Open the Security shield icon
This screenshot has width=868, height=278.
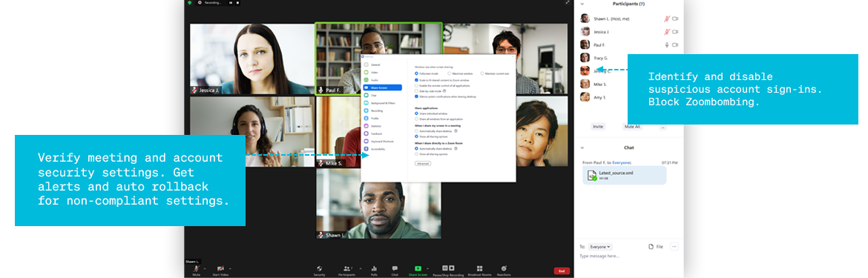[320, 268]
